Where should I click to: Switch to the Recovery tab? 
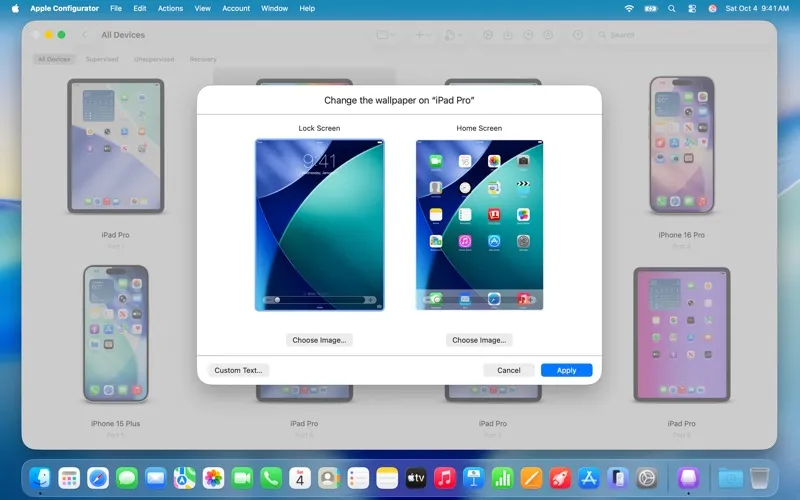point(203,59)
